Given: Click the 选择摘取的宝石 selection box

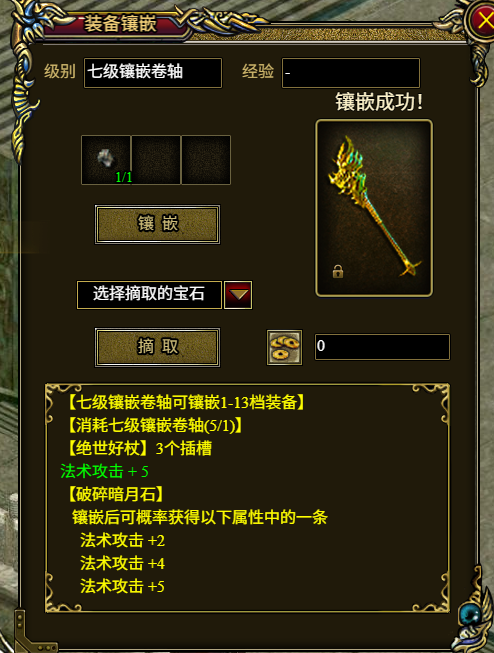Looking at the screenshot, I should pyautogui.click(x=149, y=295).
